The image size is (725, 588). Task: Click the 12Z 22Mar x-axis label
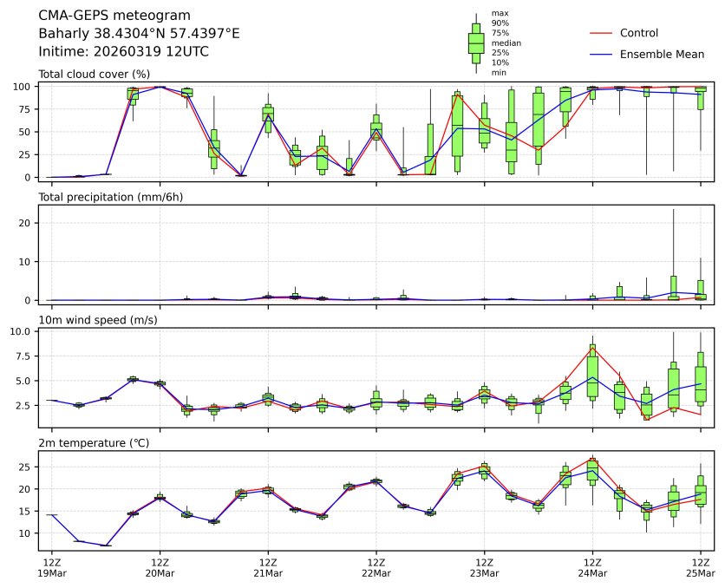(376, 568)
